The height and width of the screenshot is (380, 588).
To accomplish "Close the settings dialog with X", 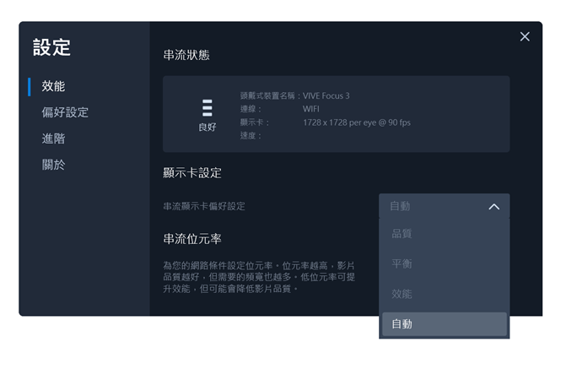I will point(525,36).
